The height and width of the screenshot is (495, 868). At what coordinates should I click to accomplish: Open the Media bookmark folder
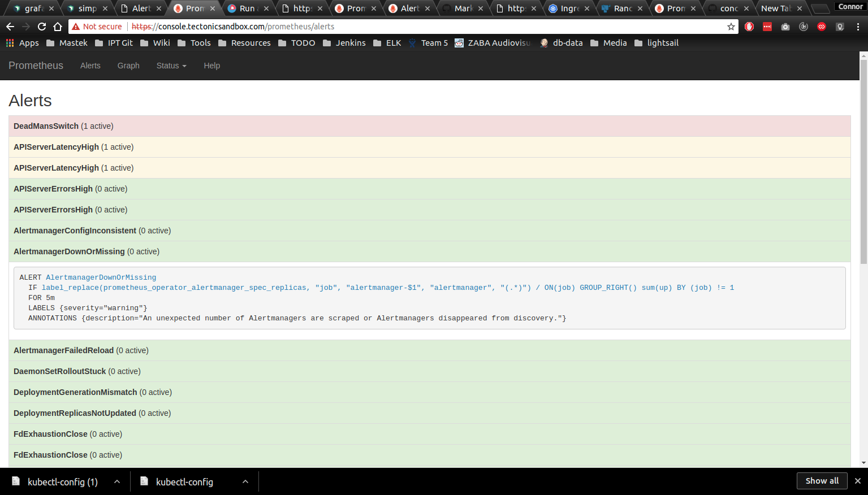[608, 43]
